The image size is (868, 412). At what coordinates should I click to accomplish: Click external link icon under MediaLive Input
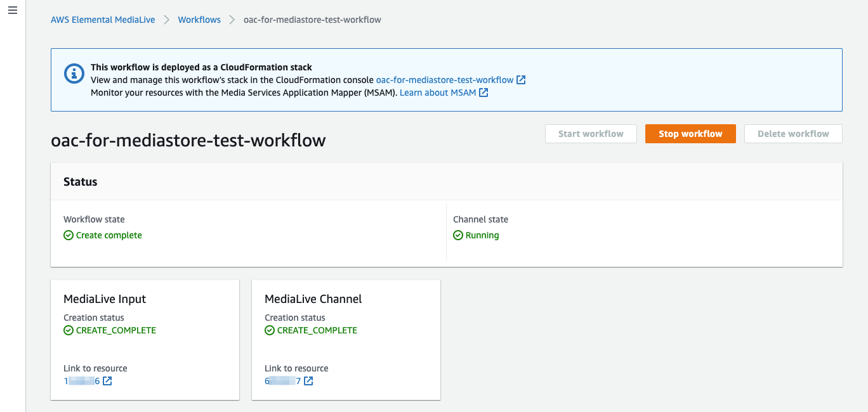coord(107,381)
